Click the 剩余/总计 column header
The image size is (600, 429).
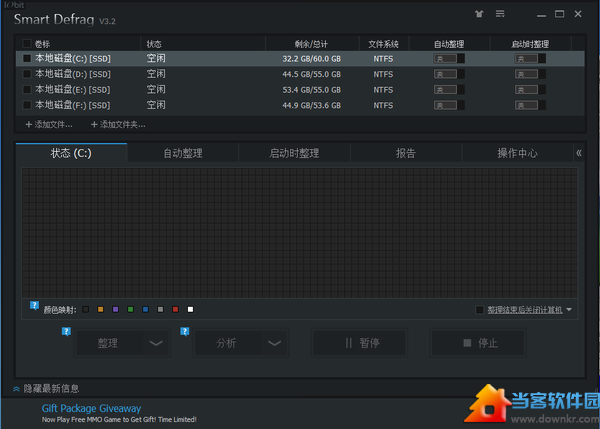point(311,44)
